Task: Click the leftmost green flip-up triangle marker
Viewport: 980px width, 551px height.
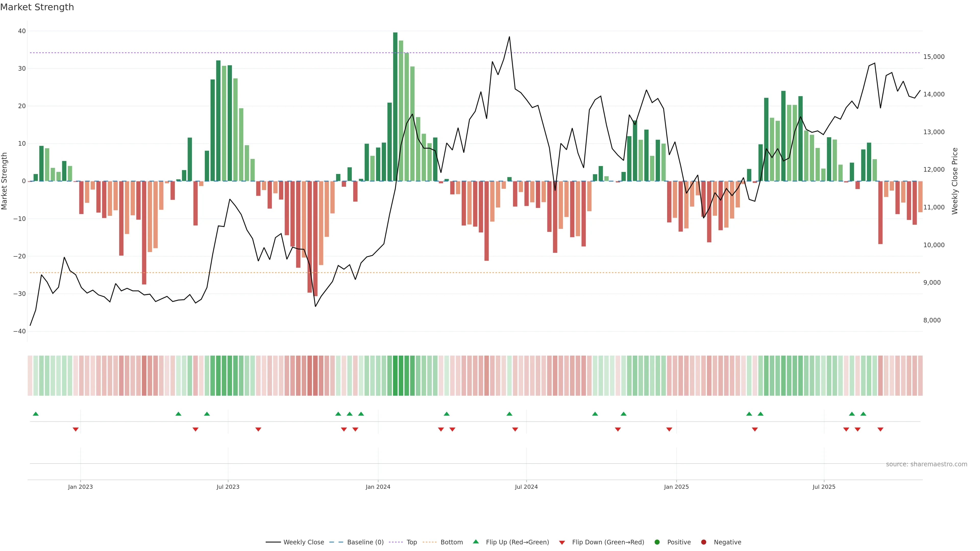Action: (x=36, y=414)
